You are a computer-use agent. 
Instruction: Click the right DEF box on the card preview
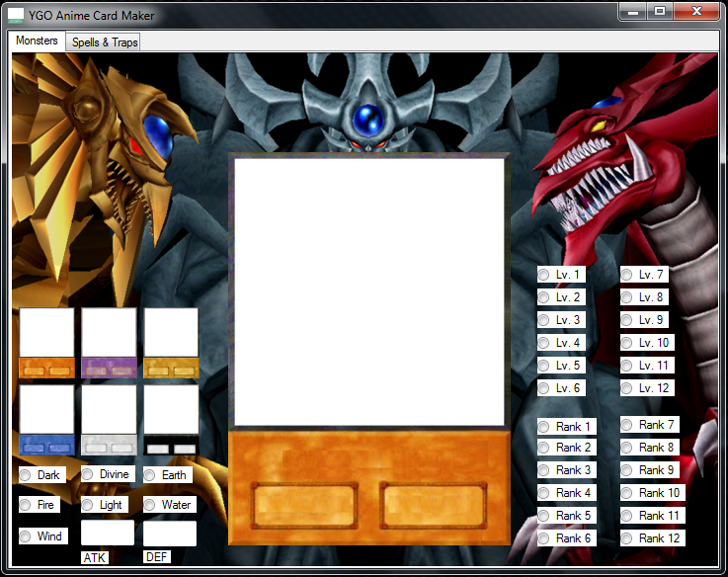[434, 506]
